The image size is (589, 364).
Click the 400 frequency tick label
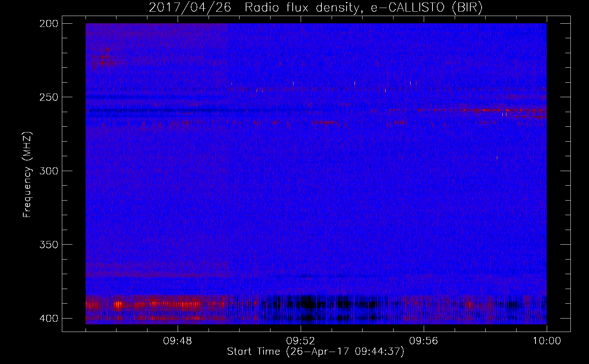tap(48, 318)
